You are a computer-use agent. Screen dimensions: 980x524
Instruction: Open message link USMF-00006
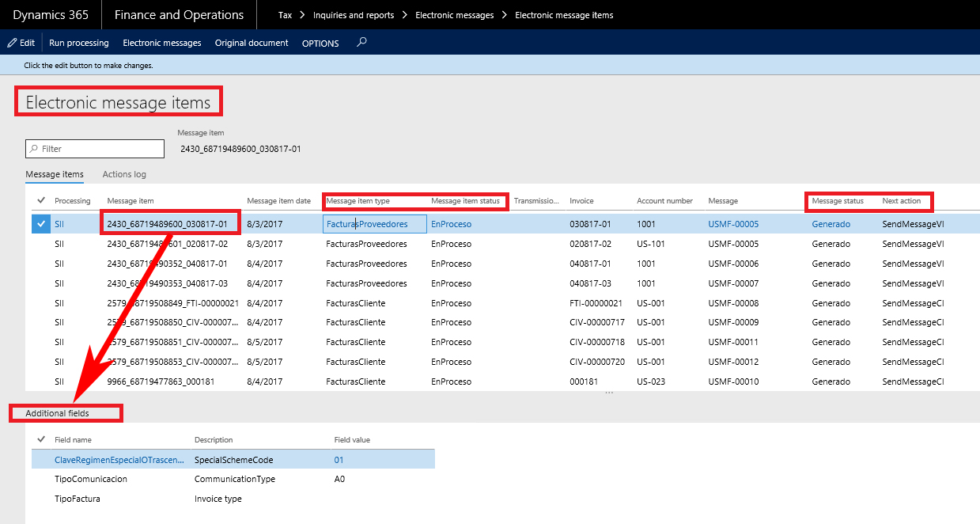click(x=733, y=264)
